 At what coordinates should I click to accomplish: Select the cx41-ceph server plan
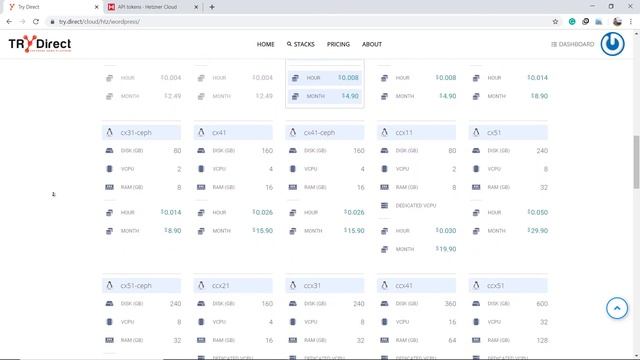tap(324, 133)
